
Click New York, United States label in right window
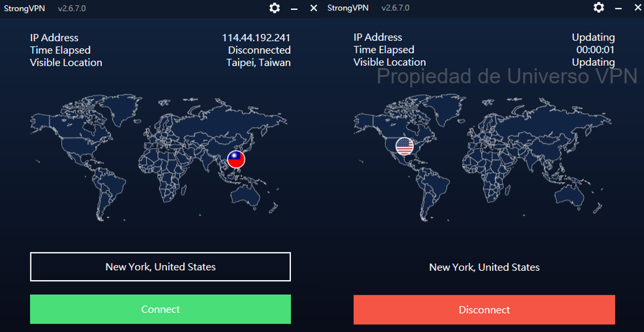pos(484,267)
